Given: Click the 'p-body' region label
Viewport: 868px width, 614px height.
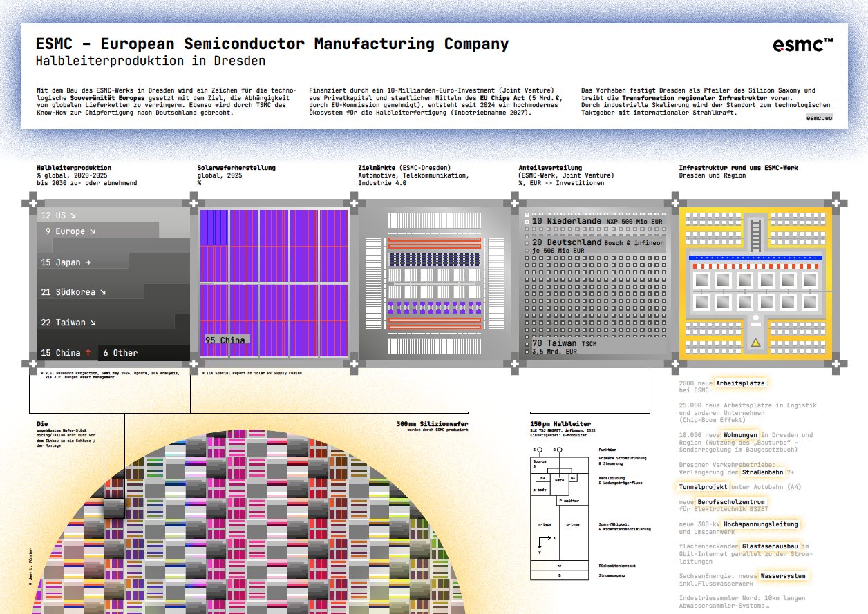Looking at the screenshot, I should (540, 489).
